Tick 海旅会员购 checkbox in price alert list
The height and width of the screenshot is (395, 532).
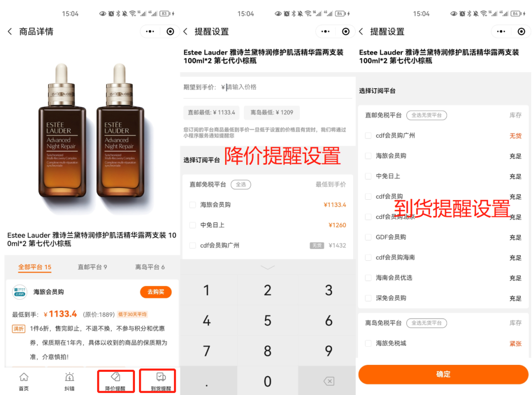click(193, 205)
